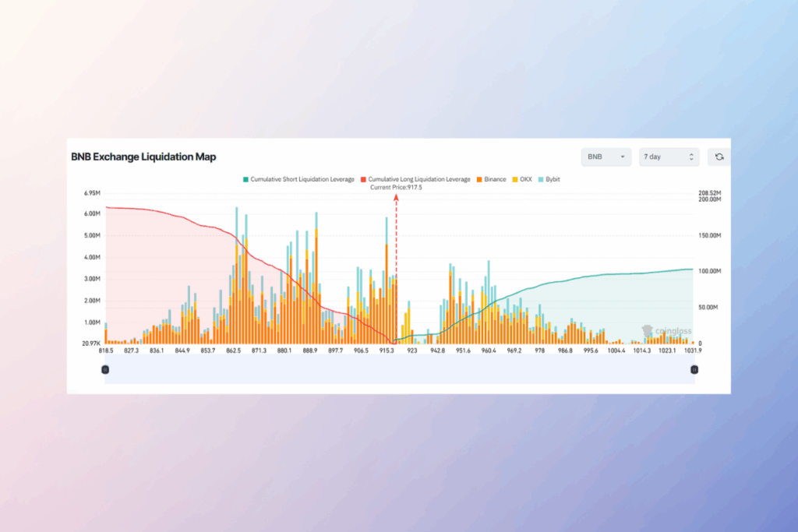
Task: Click the red Cumulative Long legend swatch
Action: (x=363, y=179)
